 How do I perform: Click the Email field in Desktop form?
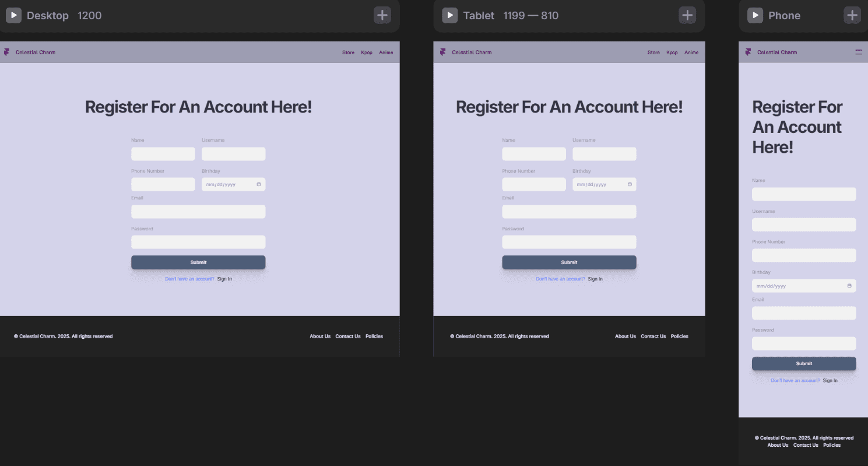pyautogui.click(x=198, y=212)
